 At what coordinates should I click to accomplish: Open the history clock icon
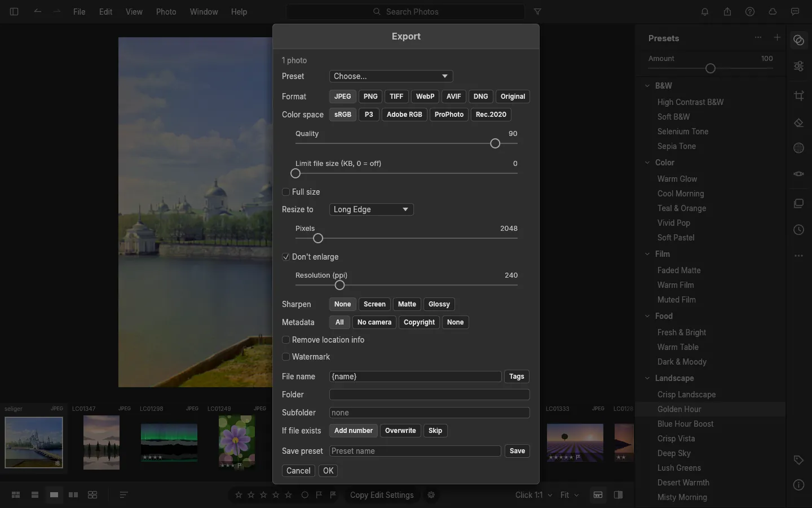click(x=799, y=230)
